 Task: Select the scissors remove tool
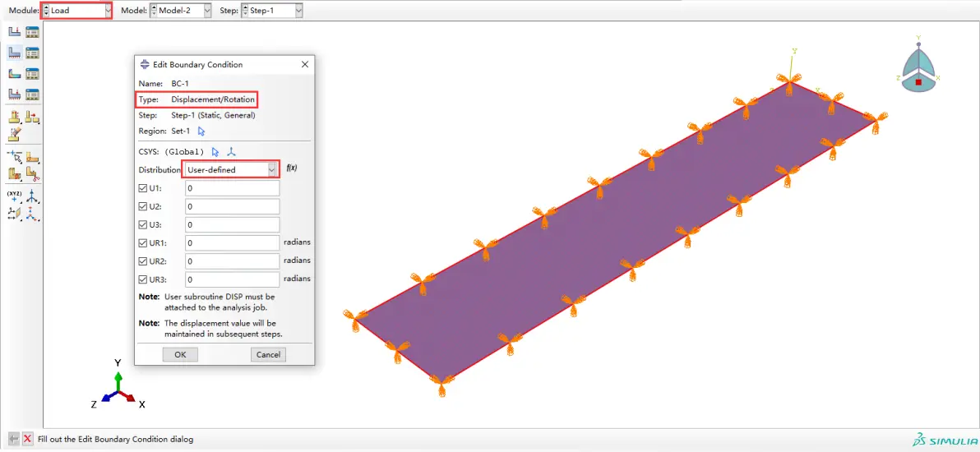point(33,173)
